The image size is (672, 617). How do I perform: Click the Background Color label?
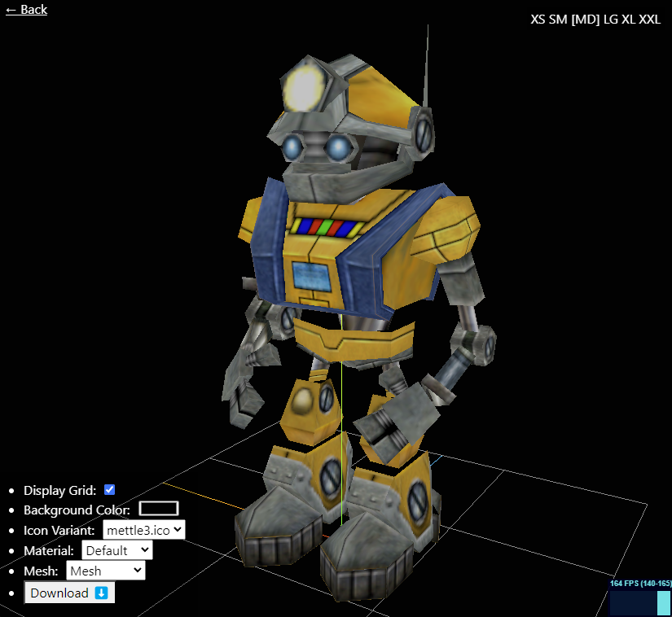pyautogui.click(x=77, y=510)
